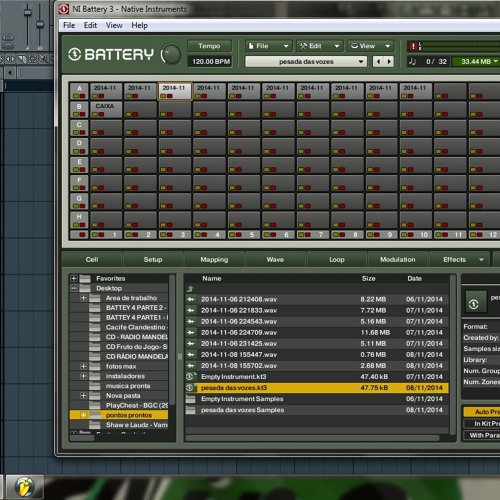Click the file list horizontal scrollbar
500x500 pixels.
point(313,438)
